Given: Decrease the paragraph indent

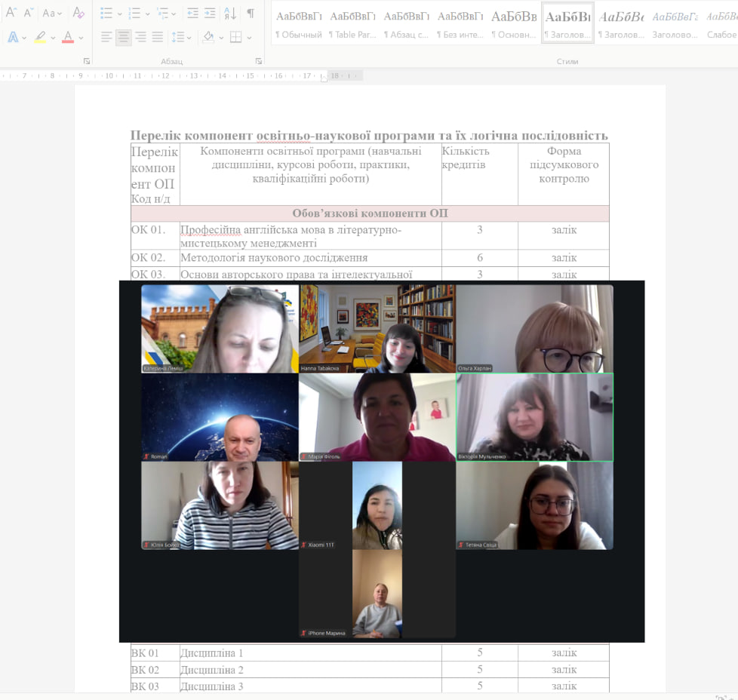Looking at the screenshot, I should [192, 13].
